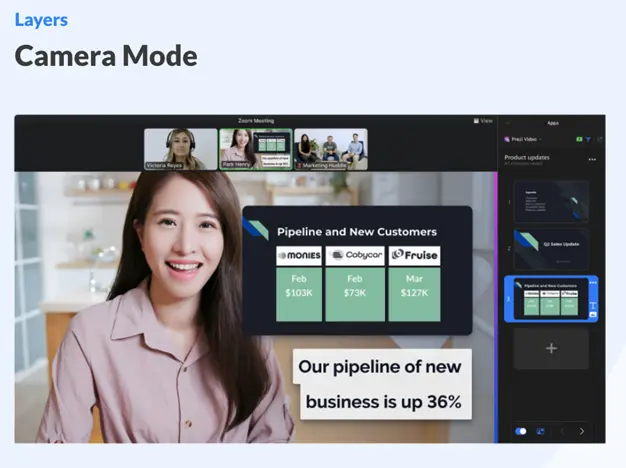
Task: Click the layout switch icon in bottom bar
Action: tap(540, 431)
